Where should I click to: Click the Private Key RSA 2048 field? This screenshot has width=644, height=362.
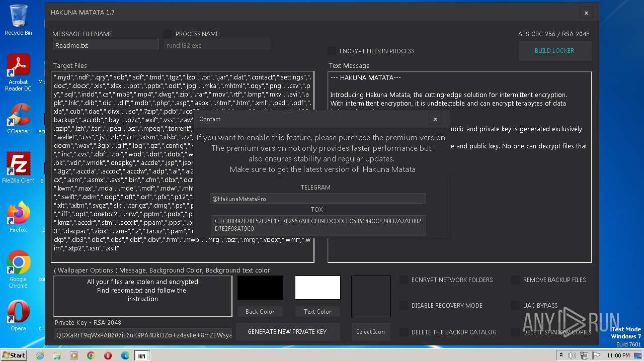[143, 335]
